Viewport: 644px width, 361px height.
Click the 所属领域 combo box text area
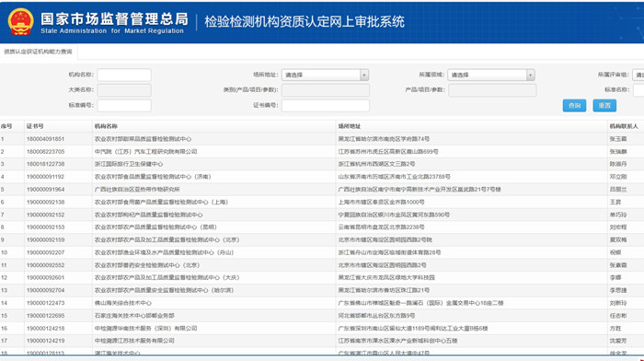487,75
